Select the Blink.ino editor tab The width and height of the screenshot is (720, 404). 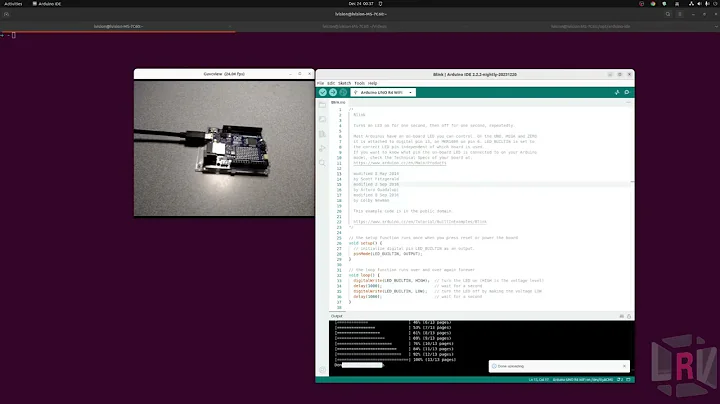338,102
